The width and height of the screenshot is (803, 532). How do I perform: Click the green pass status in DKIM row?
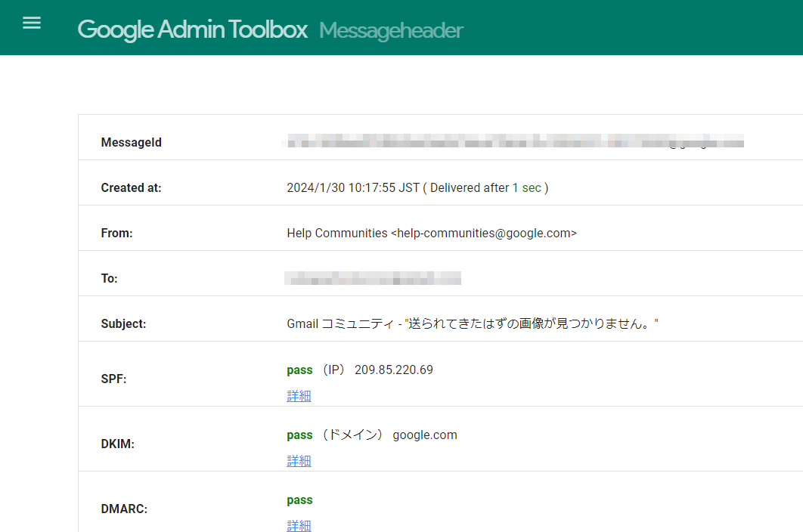pyautogui.click(x=299, y=435)
